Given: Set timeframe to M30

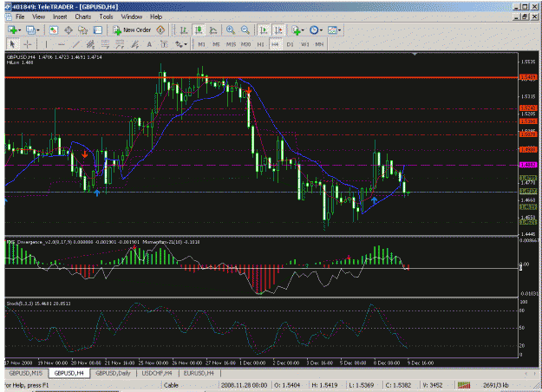Looking at the screenshot, I should pos(245,44).
